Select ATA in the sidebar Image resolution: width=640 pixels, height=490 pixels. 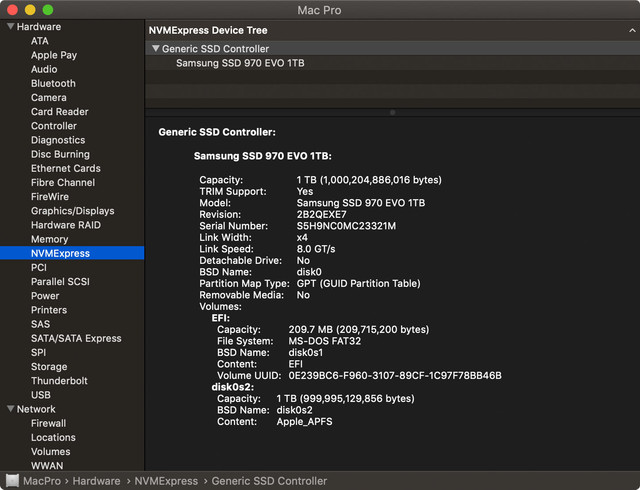(40, 41)
